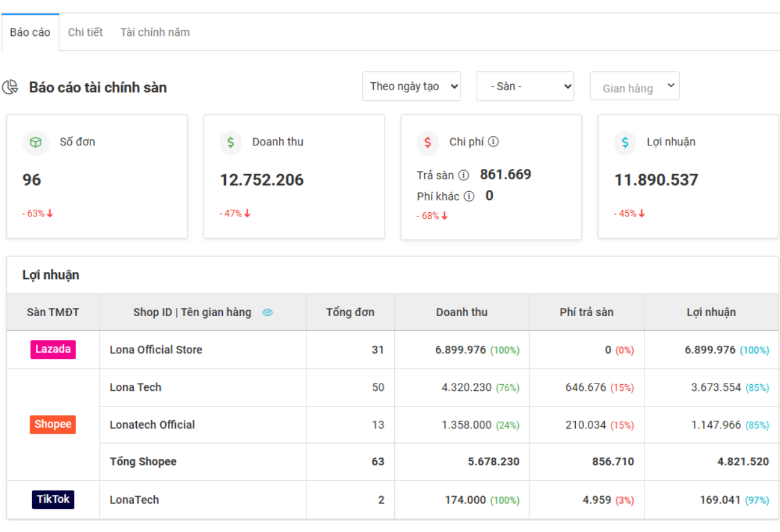
Task: Open the Tài chính năm tab
Action: click(155, 32)
